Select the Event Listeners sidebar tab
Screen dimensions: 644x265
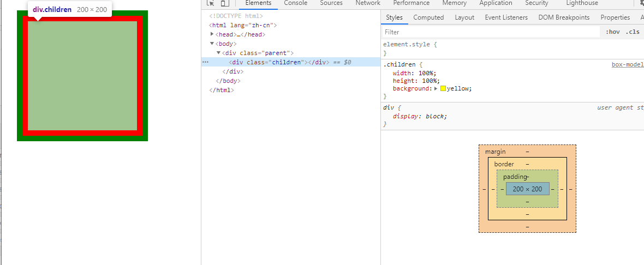[506, 17]
